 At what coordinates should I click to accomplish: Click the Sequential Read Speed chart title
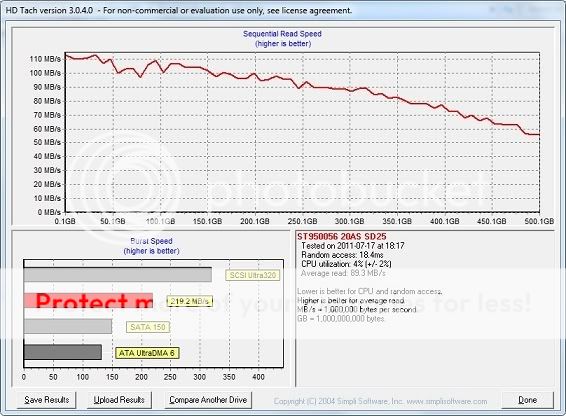point(282,34)
